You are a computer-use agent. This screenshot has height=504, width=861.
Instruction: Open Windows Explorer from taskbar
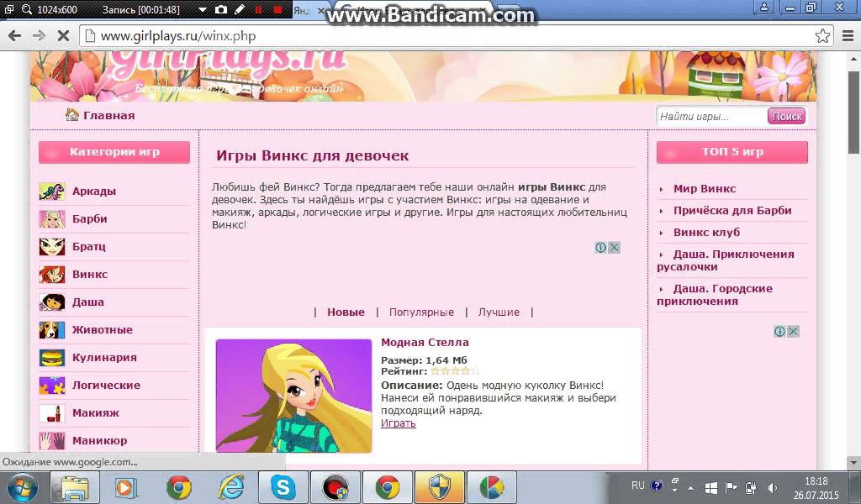point(75,487)
